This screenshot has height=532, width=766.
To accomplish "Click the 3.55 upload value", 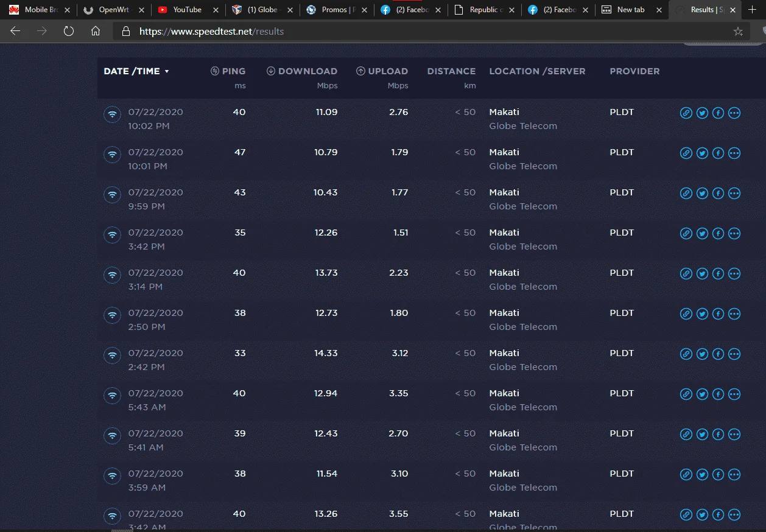I will point(398,514).
